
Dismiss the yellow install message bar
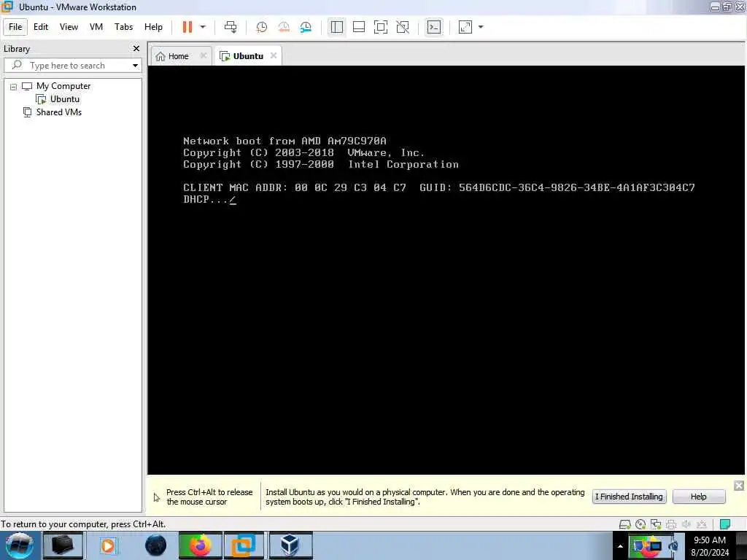coord(739,486)
